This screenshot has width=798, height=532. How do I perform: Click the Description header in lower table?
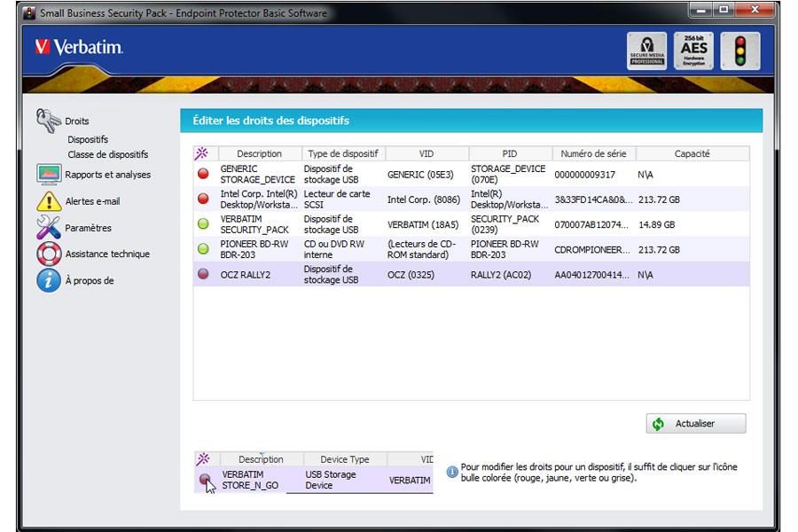click(x=261, y=459)
